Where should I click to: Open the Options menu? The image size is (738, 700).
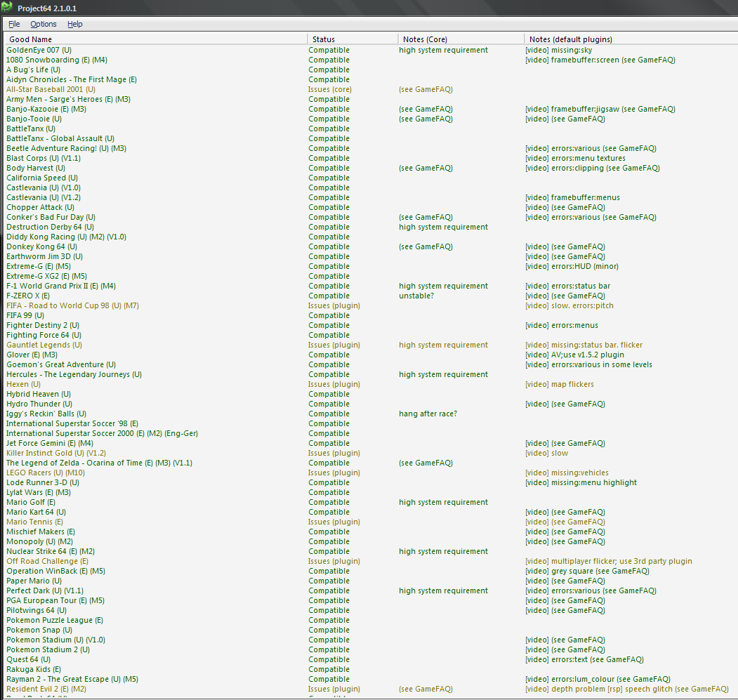(44, 24)
